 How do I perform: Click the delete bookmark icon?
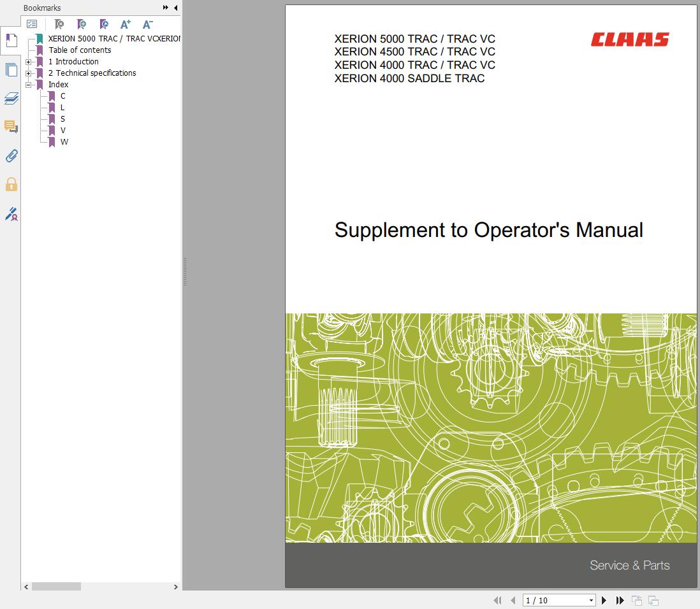[59, 24]
